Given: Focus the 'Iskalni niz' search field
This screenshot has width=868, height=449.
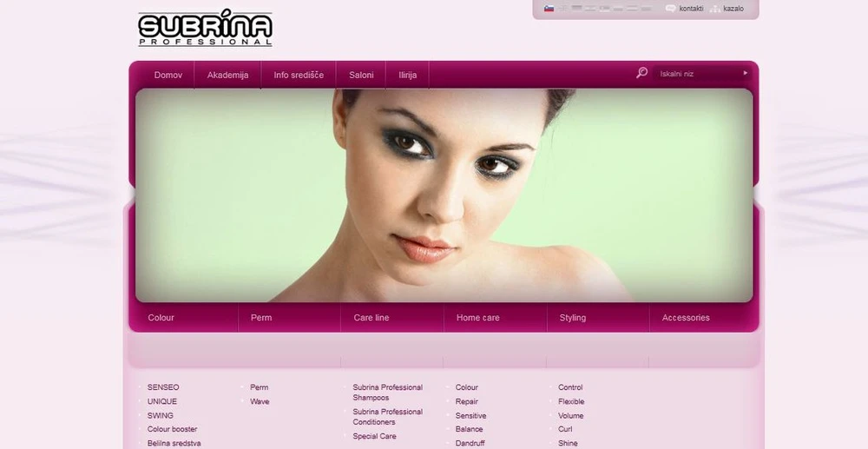Looking at the screenshot, I should pyautogui.click(x=698, y=74).
